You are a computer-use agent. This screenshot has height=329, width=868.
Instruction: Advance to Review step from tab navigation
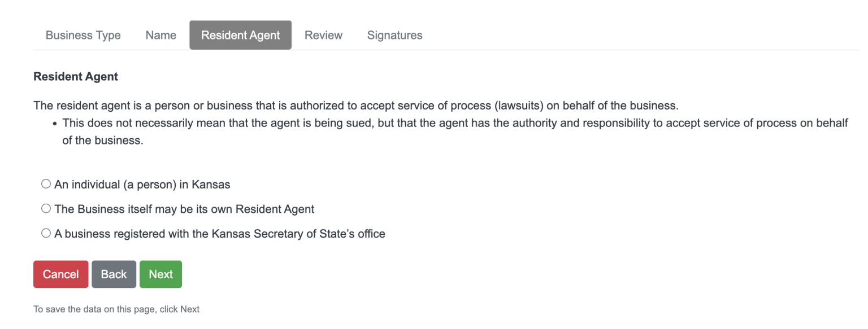(323, 34)
